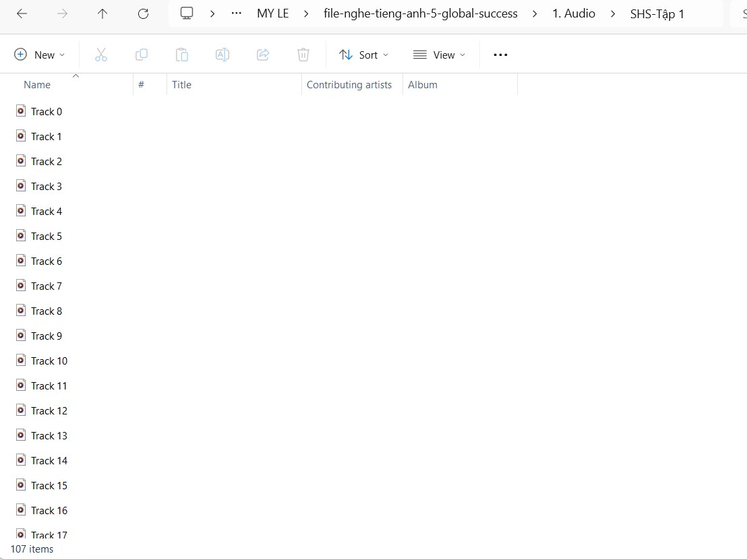Toggle sort order on the Name column
The image size is (747, 560).
pyautogui.click(x=37, y=84)
